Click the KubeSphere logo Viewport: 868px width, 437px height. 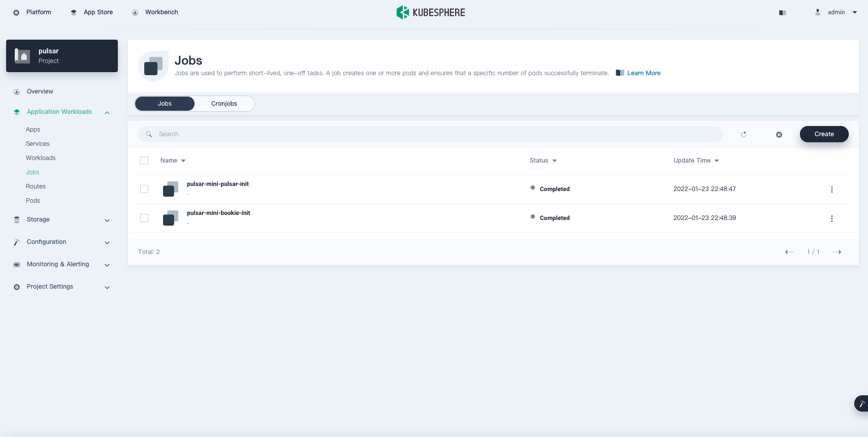tap(431, 12)
